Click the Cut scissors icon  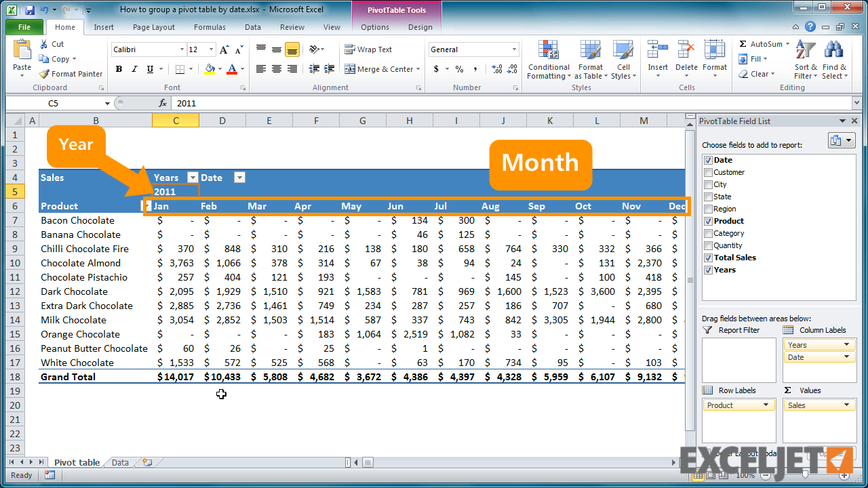tap(44, 44)
